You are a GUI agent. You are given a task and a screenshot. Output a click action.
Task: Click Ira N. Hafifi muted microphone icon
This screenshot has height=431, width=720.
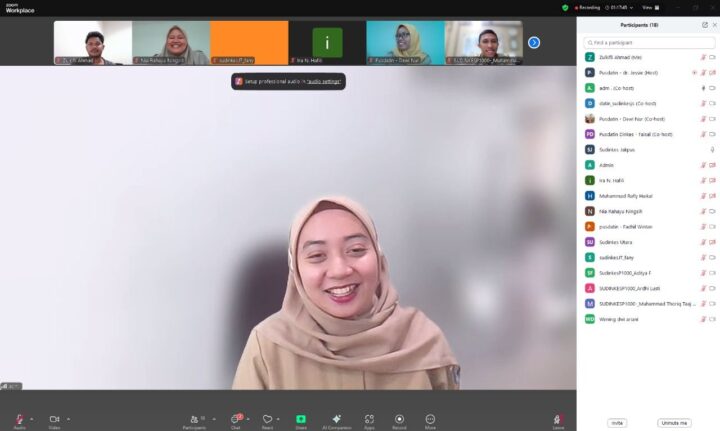click(703, 181)
